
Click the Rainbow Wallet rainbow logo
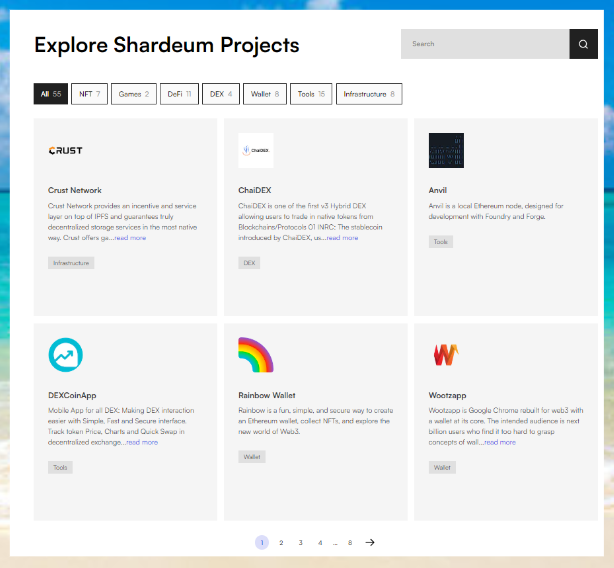pyautogui.click(x=256, y=355)
